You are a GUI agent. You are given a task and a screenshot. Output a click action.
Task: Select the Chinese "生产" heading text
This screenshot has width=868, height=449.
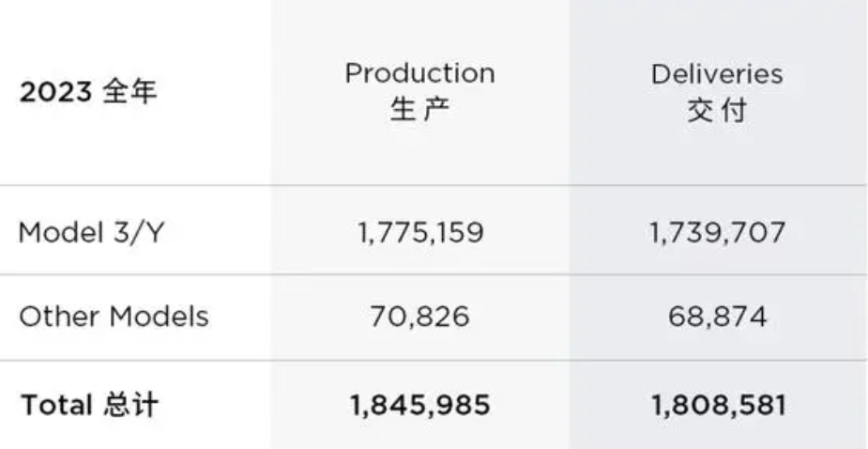(419, 110)
